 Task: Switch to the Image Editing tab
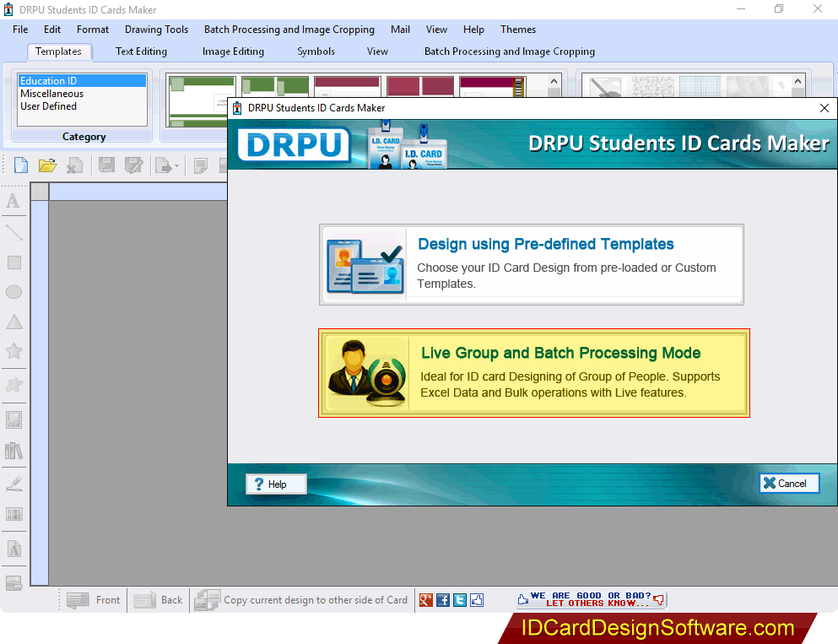pos(233,51)
